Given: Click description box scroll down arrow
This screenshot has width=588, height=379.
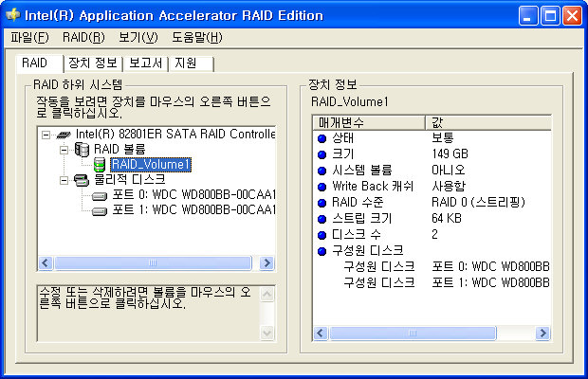Looking at the screenshot, I should [267, 333].
